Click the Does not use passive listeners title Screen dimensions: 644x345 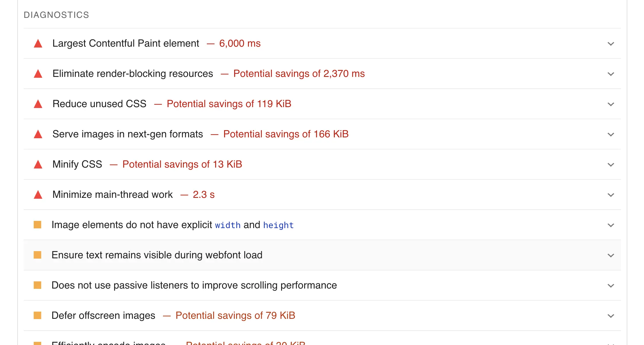click(194, 285)
